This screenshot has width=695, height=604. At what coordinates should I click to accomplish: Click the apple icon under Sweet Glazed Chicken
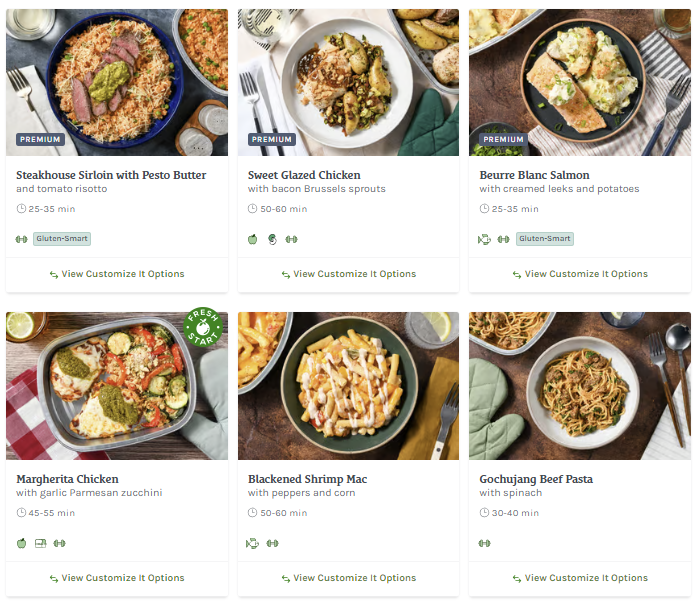[x=253, y=239]
